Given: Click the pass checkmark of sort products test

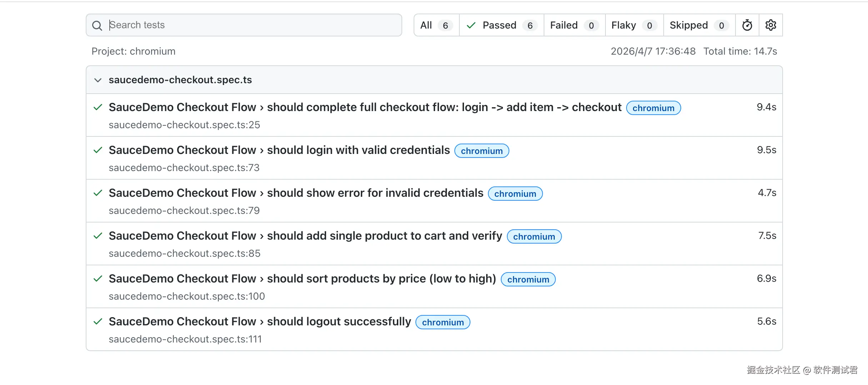Looking at the screenshot, I should pos(98,279).
